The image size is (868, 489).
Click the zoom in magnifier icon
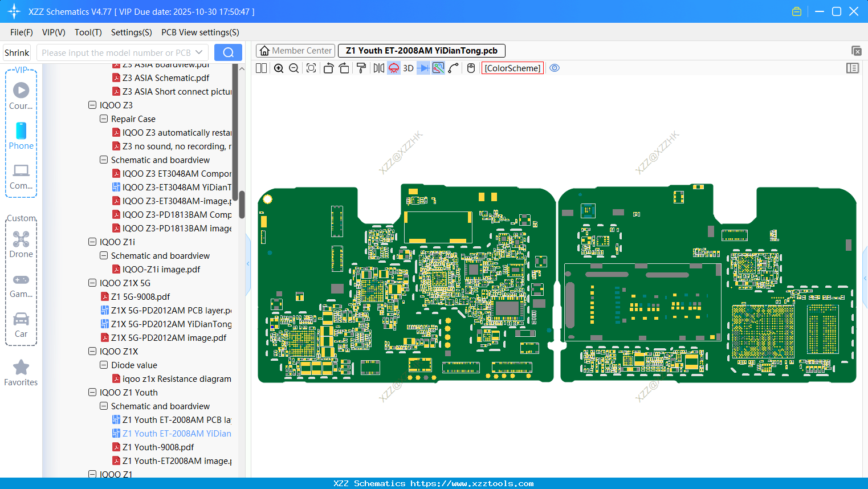(x=279, y=68)
